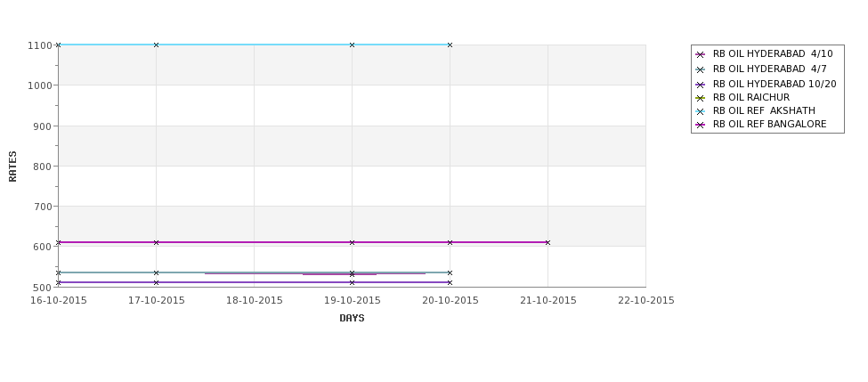Screen dimensions: 868x382
Task: Select the RB OIL RAICHUR legend label
Action: tap(751, 97)
